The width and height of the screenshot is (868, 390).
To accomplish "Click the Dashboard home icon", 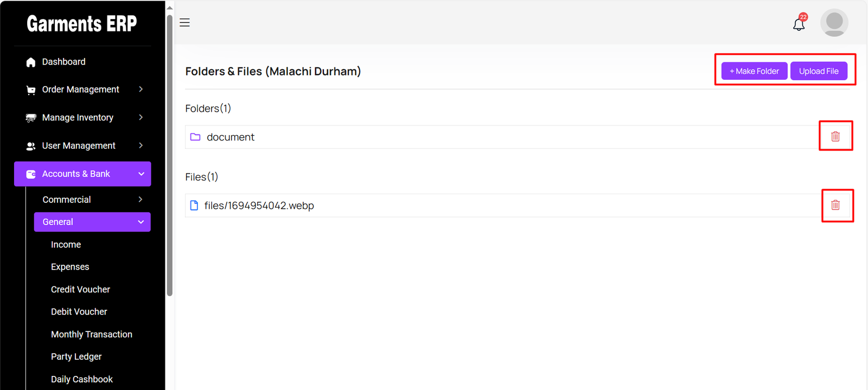I will point(31,62).
